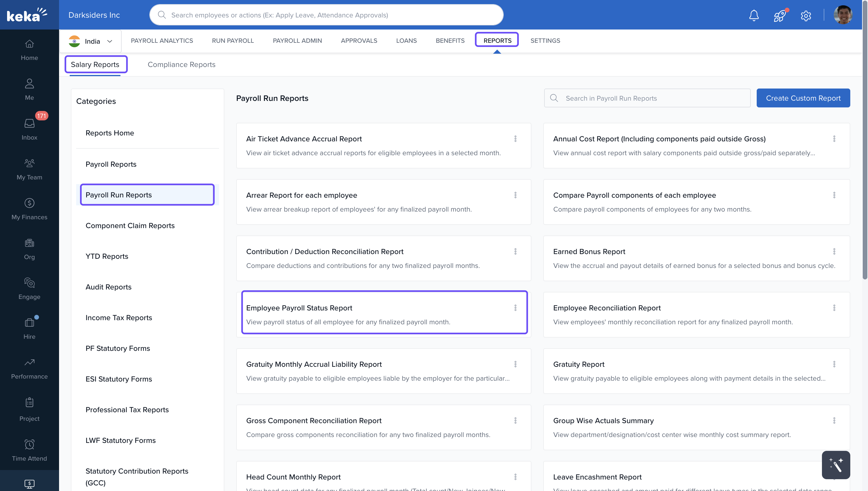Open Employee Payroll Status Report
Screen dimensions: 868x491
pyautogui.click(x=299, y=308)
